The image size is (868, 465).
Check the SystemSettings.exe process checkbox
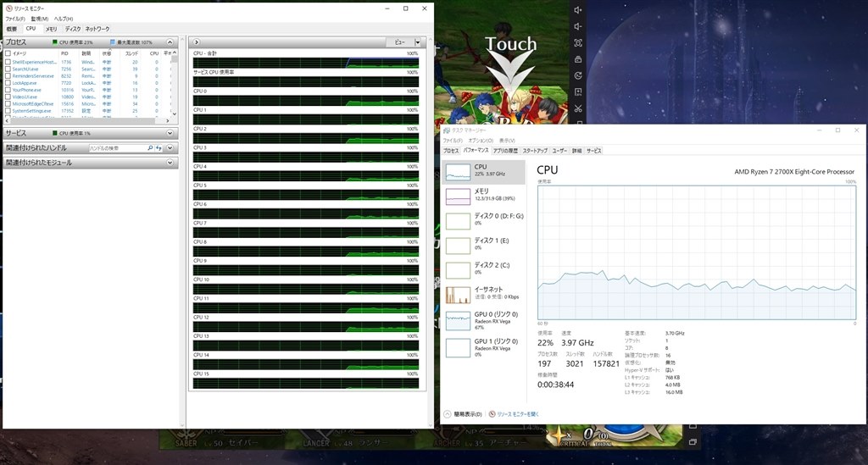click(8, 111)
